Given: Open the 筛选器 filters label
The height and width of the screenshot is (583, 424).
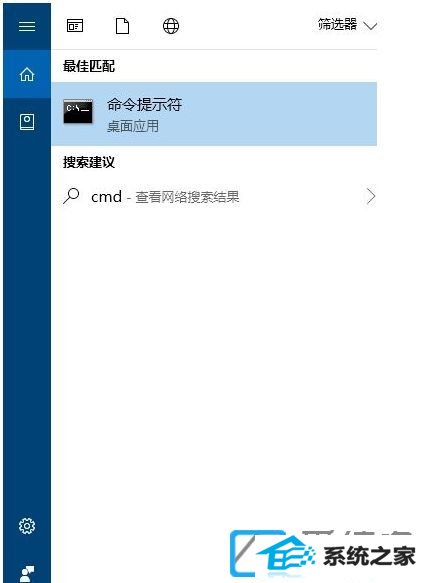Looking at the screenshot, I should point(337,25).
